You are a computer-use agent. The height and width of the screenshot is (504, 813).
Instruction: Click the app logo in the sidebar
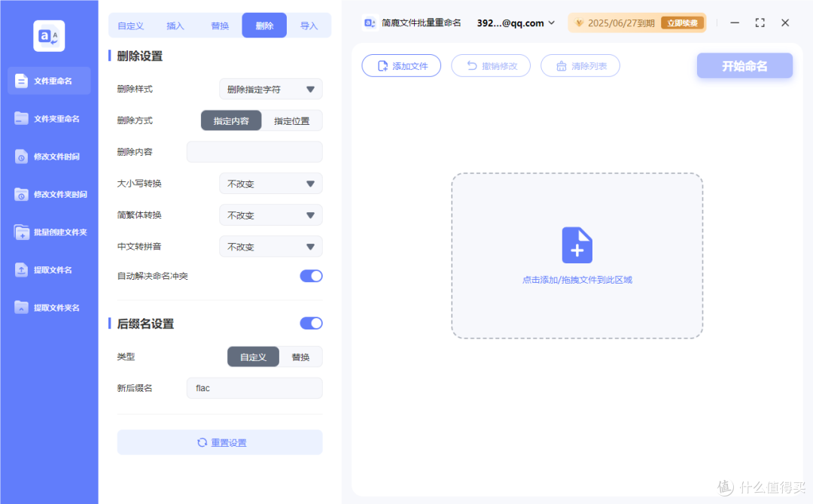point(49,36)
